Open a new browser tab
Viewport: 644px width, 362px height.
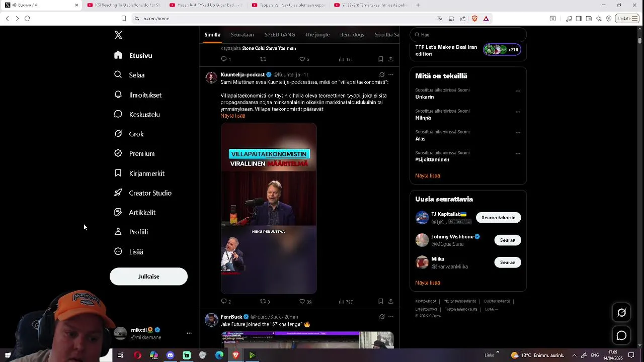(418, 5)
